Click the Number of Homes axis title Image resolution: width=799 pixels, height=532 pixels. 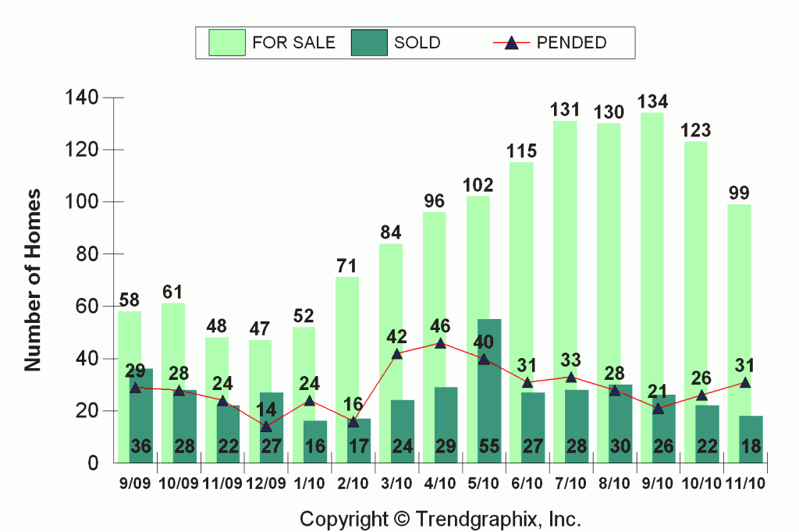(x=33, y=279)
